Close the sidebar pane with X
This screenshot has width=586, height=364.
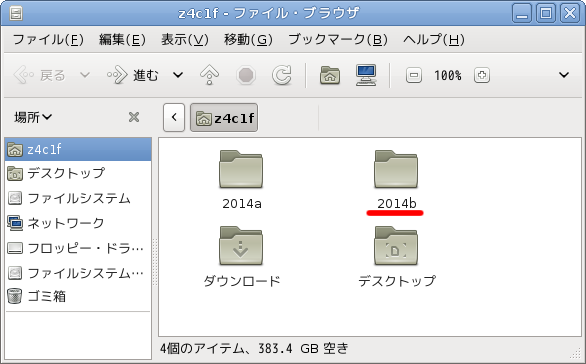(x=134, y=117)
